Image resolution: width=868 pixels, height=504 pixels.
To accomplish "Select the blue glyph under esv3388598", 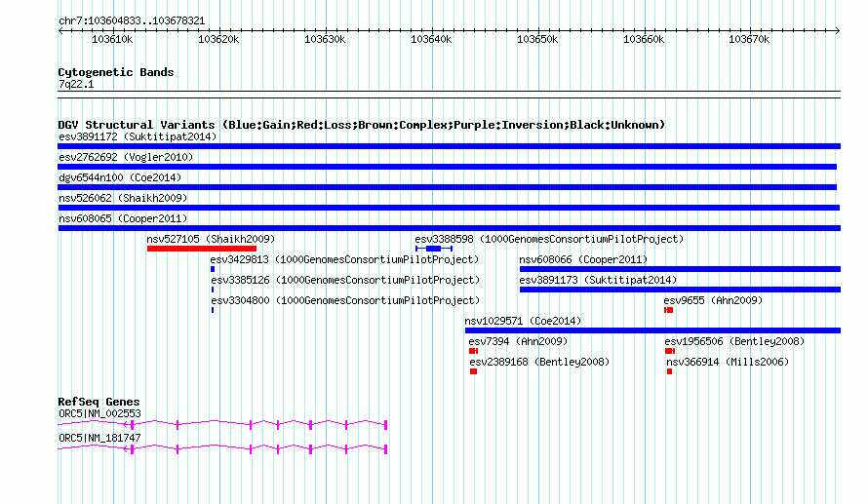I will [x=434, y=249].
